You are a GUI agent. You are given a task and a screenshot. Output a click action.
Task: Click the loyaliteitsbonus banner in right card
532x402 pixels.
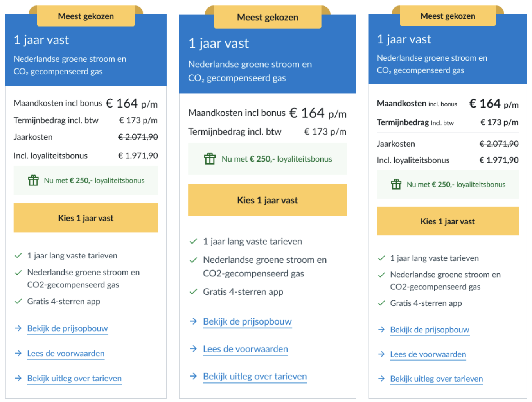[448, 184]
